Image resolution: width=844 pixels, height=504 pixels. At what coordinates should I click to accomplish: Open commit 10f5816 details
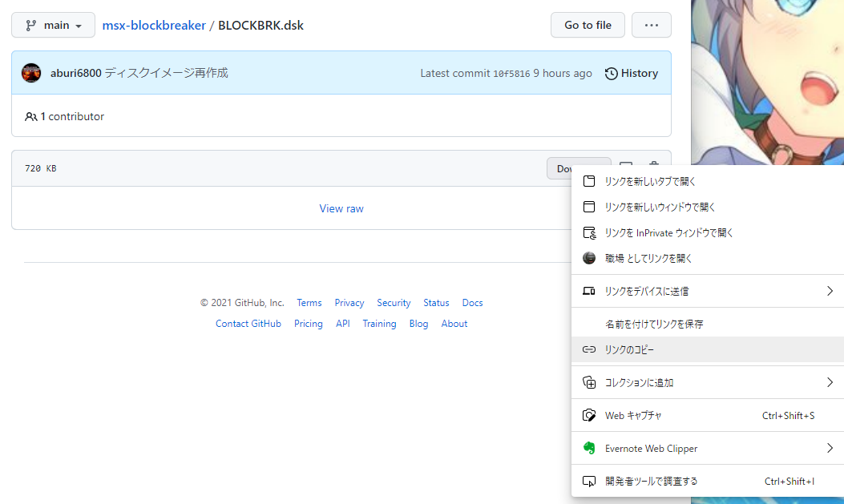click(511, 73)
